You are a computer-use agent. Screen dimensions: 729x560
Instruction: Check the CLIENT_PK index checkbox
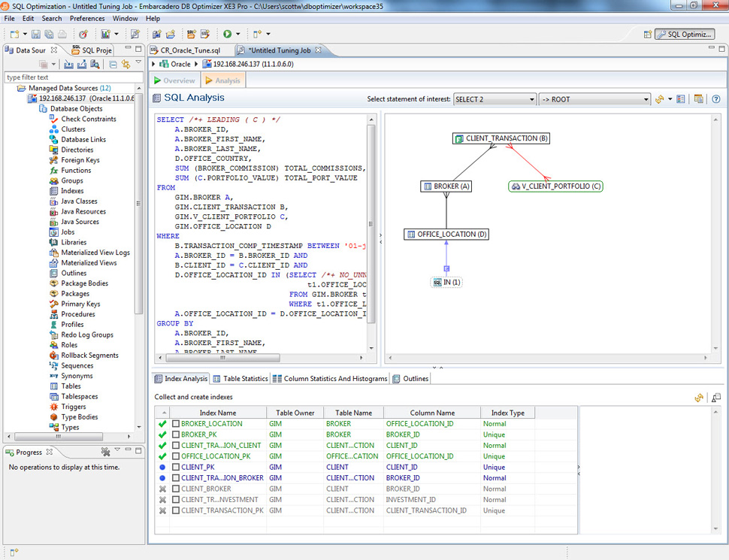click(x=176, y=467)
